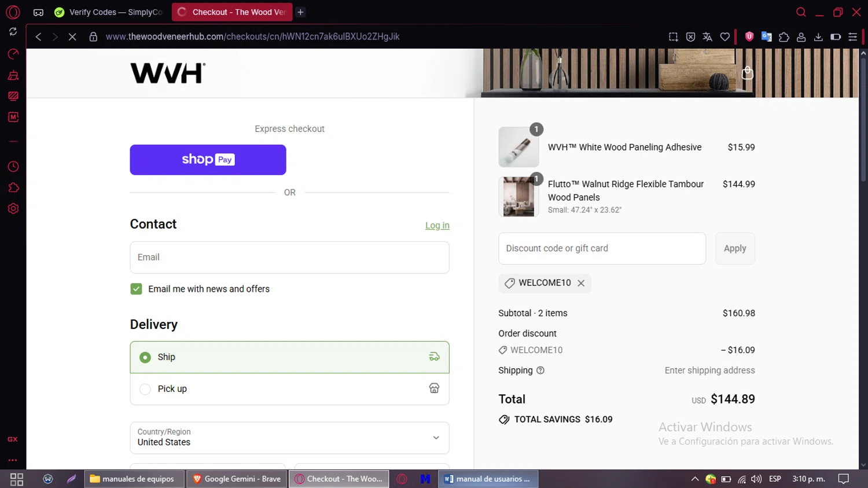
Task: Click the Subtotal 2 items label
Action: 533,313
